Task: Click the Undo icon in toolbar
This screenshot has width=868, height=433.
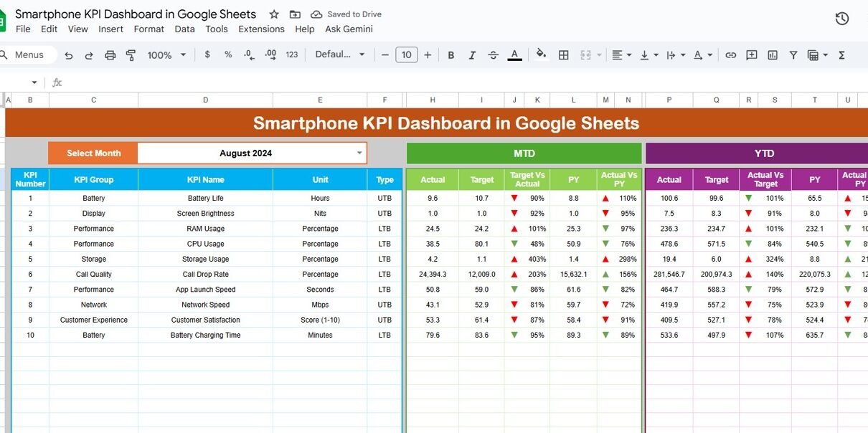Action: 69,55
